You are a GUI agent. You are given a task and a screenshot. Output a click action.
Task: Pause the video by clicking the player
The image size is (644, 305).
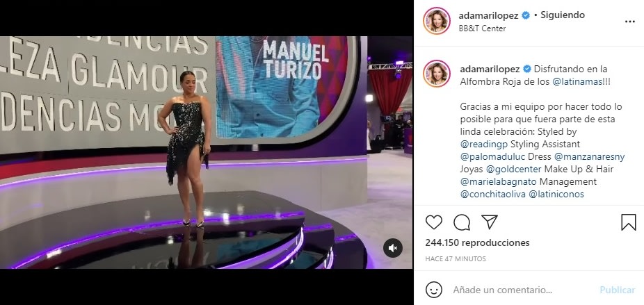206,153
